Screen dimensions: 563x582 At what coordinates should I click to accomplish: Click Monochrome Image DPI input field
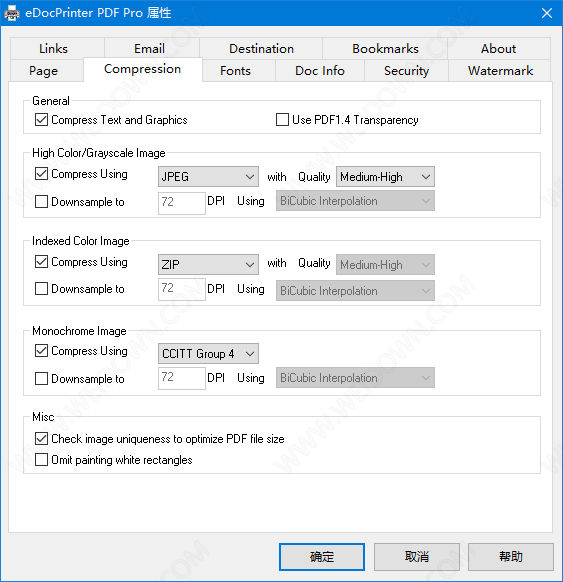point(182,378)
